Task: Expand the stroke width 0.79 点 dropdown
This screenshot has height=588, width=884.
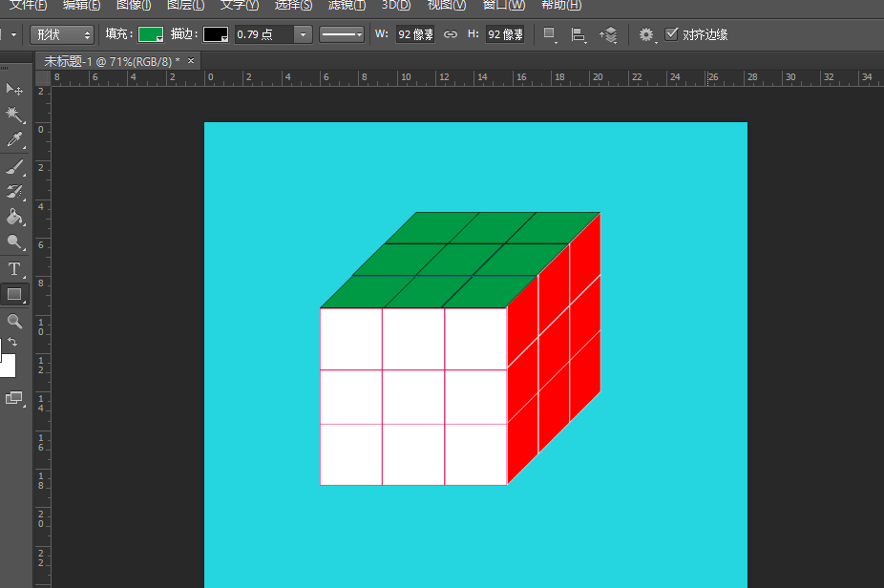Action: 304,34
